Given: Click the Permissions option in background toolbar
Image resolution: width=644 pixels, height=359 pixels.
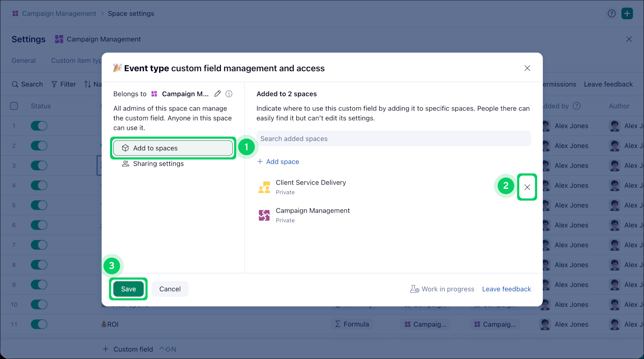Looking at the screenshot, I should 559,84.
